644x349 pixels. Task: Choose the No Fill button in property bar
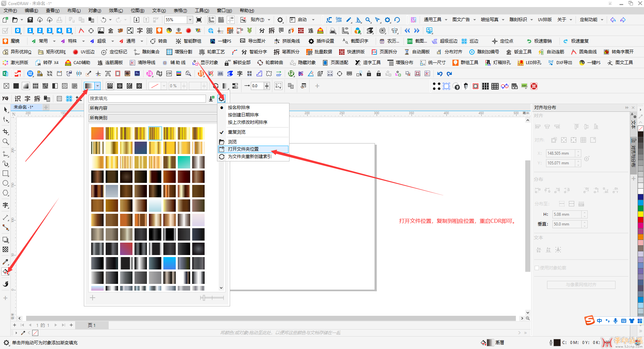coord(6,86)
